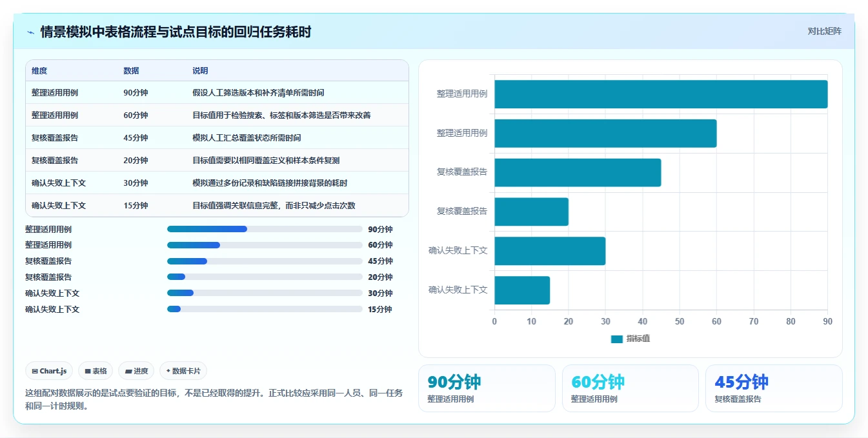Click the chart bar reaching 20
Image resolution: width=868 pixels, height=438 pixels.
tap(532, 212)
